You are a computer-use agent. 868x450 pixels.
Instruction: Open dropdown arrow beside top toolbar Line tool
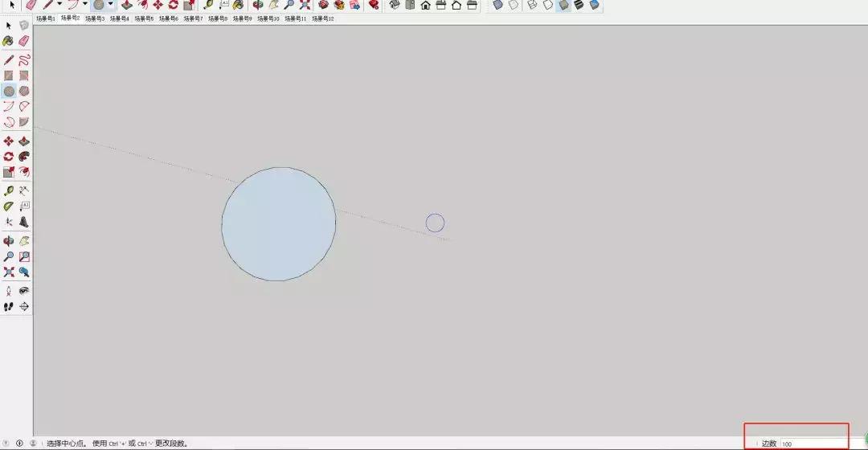[59, 5]
